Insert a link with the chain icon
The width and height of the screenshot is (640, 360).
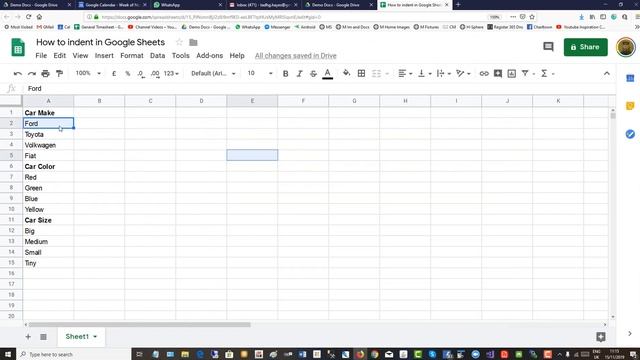484,73
